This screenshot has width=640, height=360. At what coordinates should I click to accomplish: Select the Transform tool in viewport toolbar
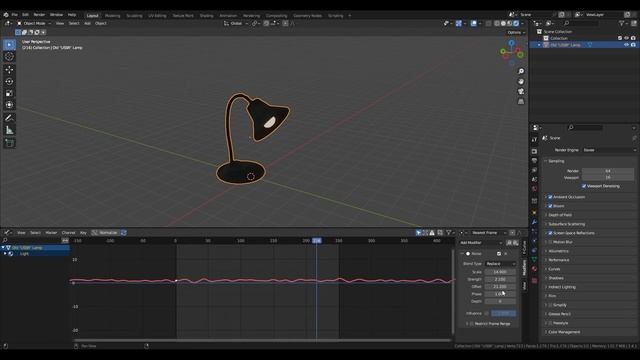click(x=9, y=105)
